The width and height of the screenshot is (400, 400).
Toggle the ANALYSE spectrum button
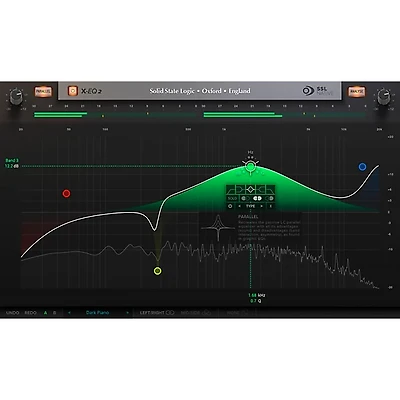[x=356, y=91]
